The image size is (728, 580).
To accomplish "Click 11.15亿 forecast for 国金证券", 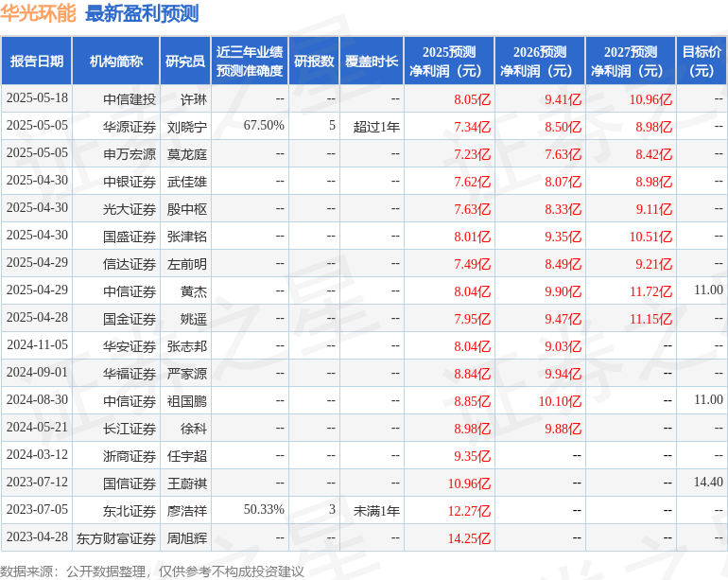I will point(650,318).
